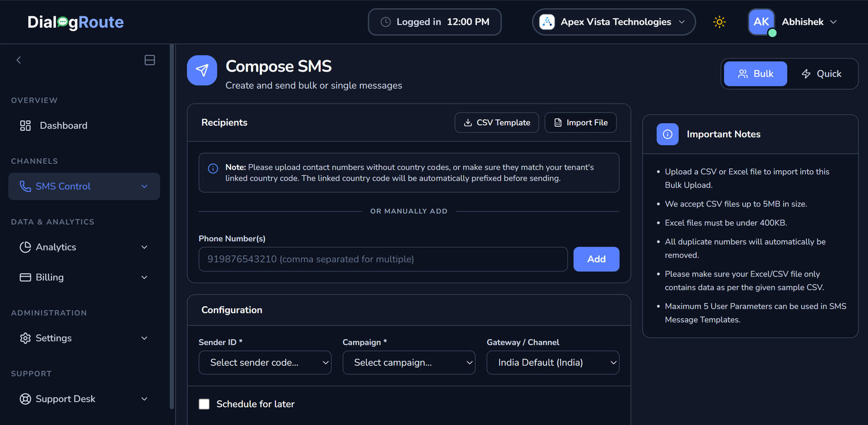Click the ADMINISTRATION section header
The height and width of the screenshot is (425, 868).
click(49, 313)
